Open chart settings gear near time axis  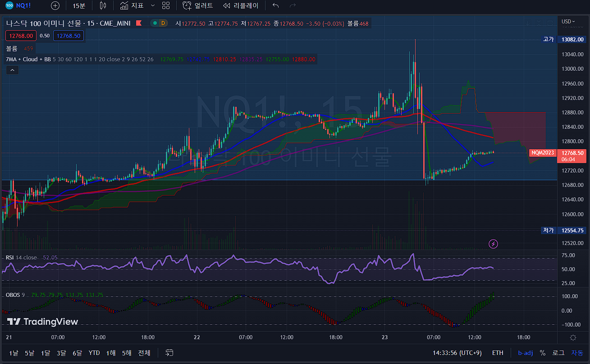[573, 337]
